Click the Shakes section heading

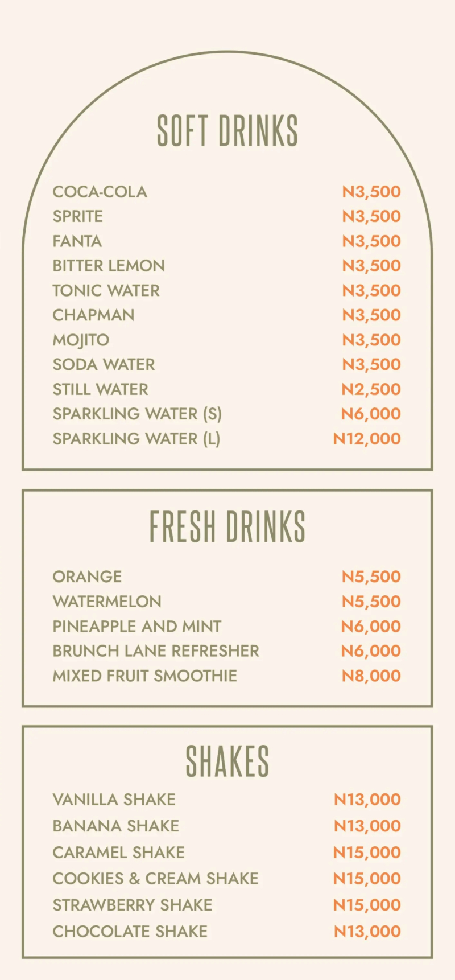pos(227,761)
